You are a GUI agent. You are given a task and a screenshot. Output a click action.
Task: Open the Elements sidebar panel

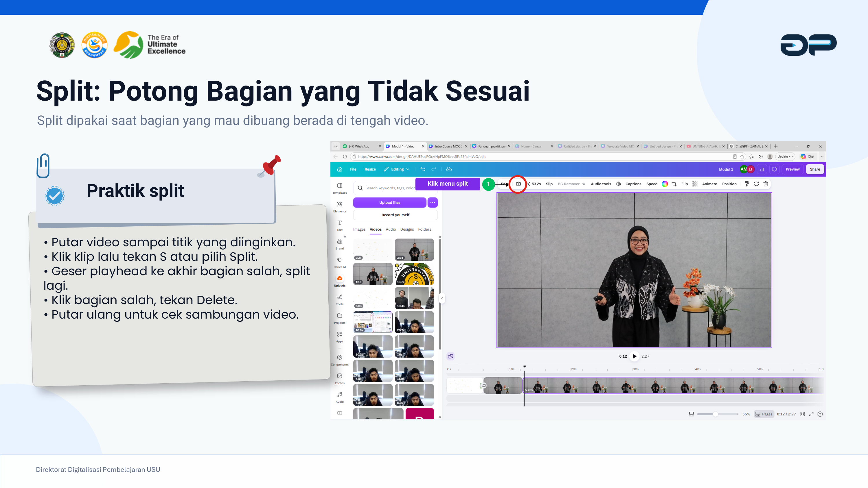tap(340, 207)
